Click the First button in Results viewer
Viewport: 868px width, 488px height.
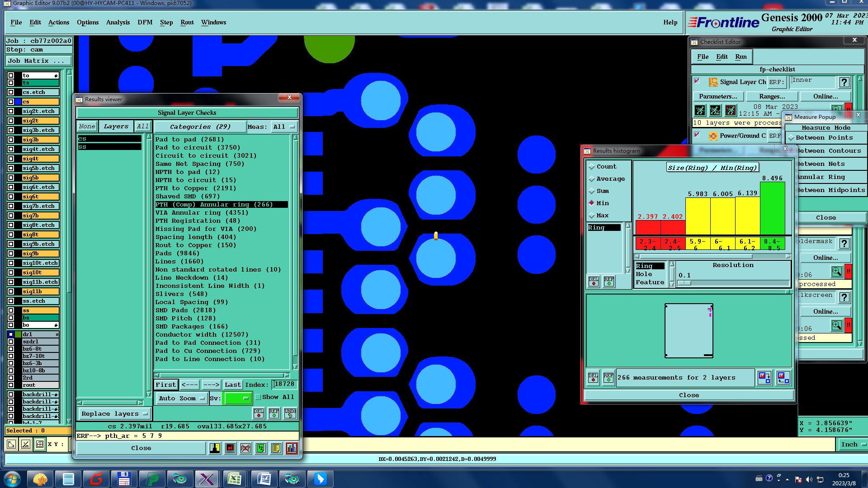[166, 385]
